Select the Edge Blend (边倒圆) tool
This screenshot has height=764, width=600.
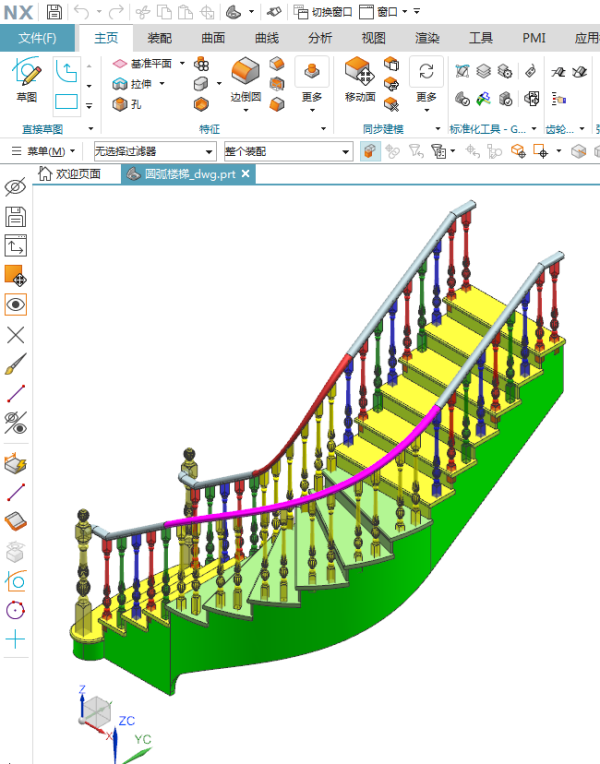click(x=245, y=78)
